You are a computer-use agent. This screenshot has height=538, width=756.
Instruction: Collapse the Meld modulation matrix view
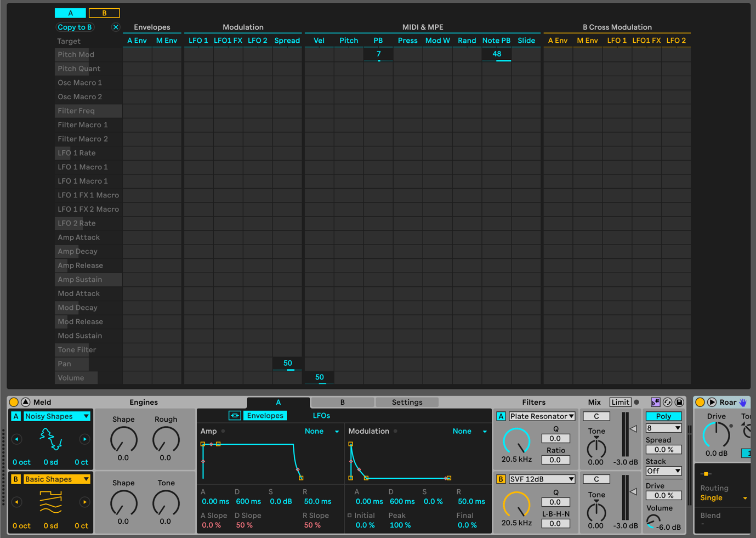click(x=25, y=402)
